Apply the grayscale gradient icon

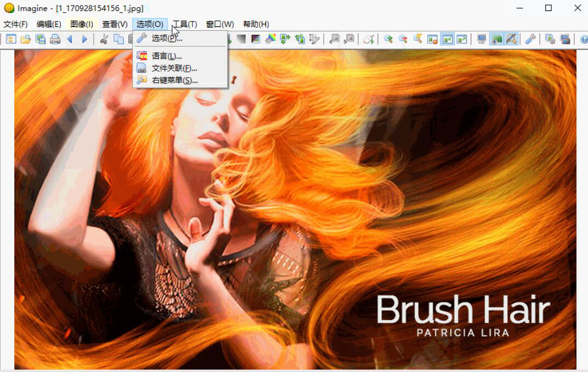coord(241,39)
